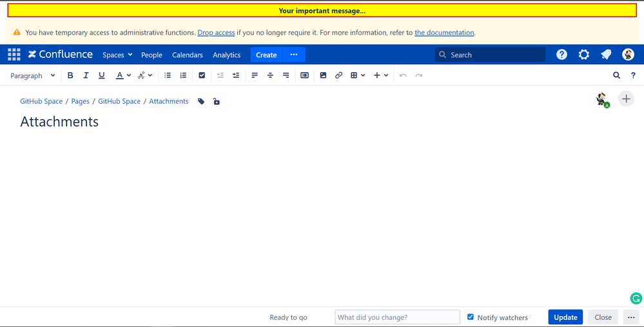
Task: Open the Attachments breadcrumb link
Action: [169, 101]
